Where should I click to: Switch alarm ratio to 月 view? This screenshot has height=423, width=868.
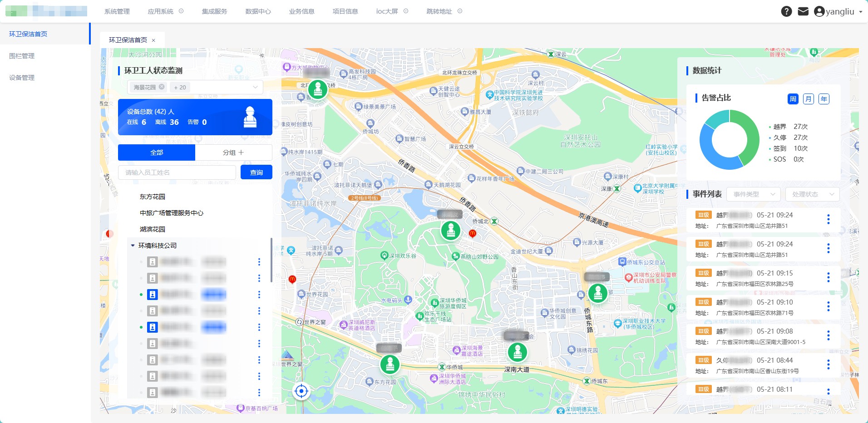pos(809,99)
